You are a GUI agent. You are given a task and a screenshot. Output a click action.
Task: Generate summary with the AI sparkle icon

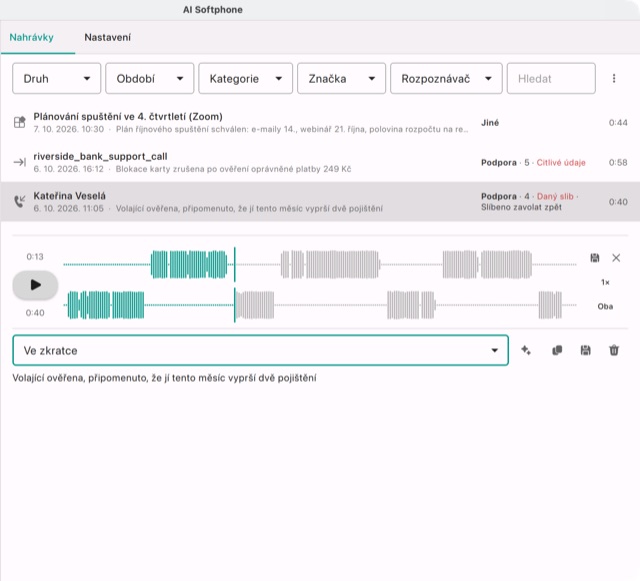point(526,350)
